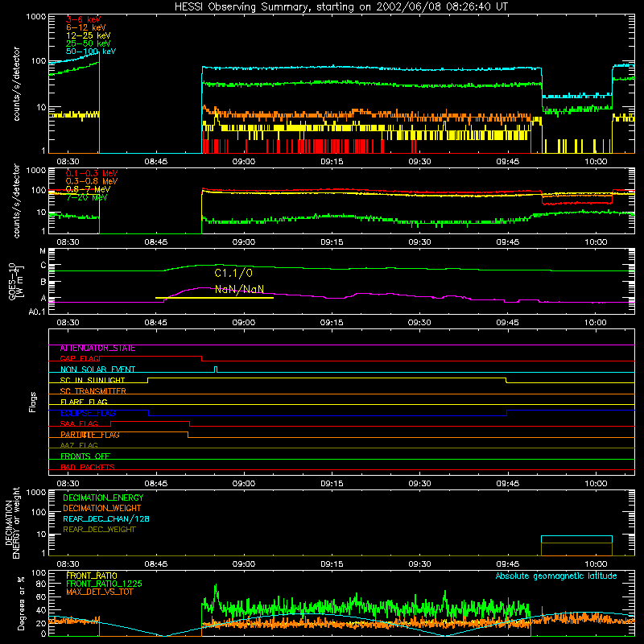Select the NON_SOLAR_EVENT flag label
The height and width of the screenshot is (644, 644).
(97, 369)
